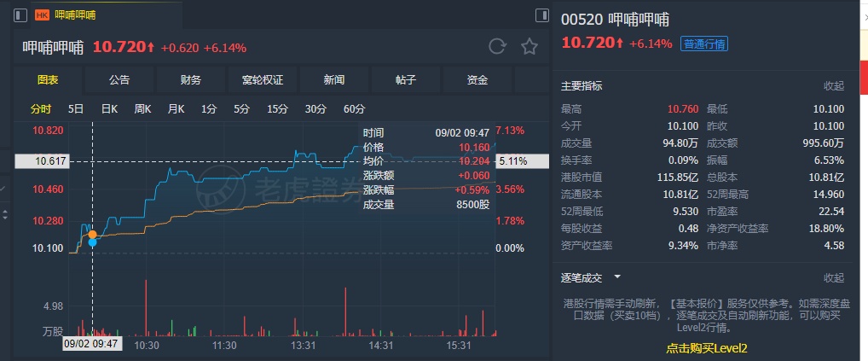Click the 00520 呷哺呷哺 stock title
The height and width of the screenshot is (361, 868).
615,20
